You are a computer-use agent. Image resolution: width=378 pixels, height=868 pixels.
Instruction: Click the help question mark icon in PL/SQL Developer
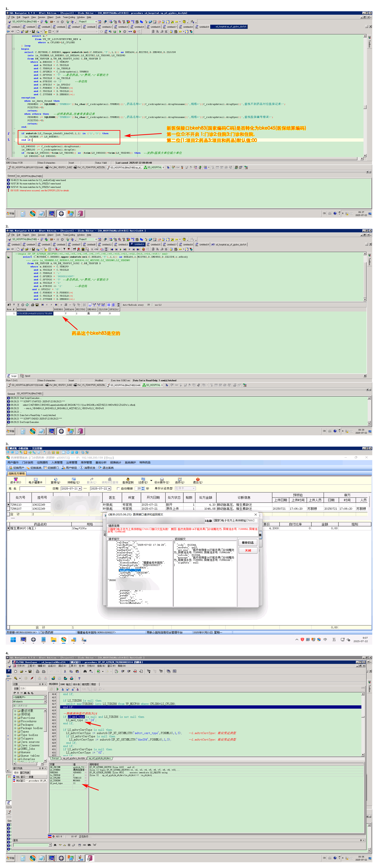(79, 678)
